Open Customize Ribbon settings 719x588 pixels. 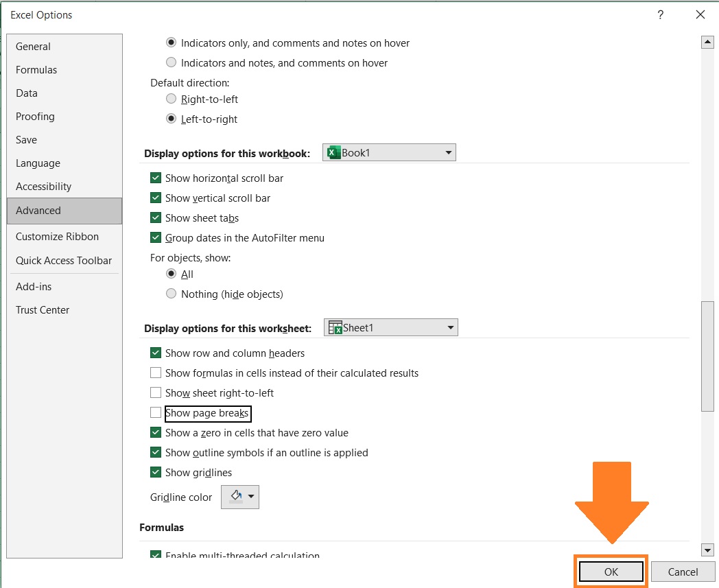coord(64,237)
